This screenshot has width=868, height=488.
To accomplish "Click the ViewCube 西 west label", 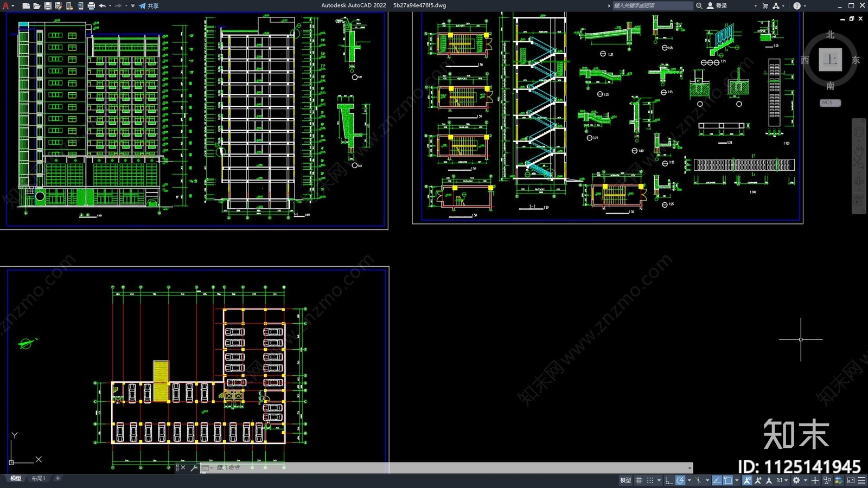I will (x=805, y=60).
